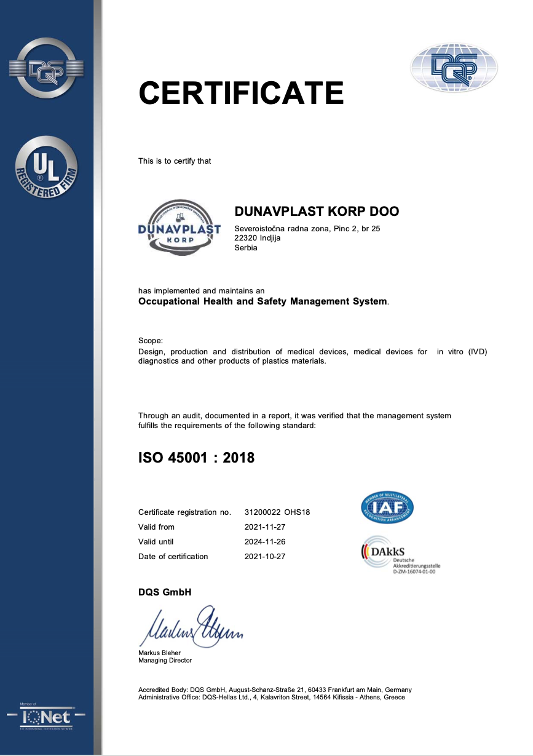Click 'has implemented and maintains an' line
This screenshot has height=756, width=533.
202,290
